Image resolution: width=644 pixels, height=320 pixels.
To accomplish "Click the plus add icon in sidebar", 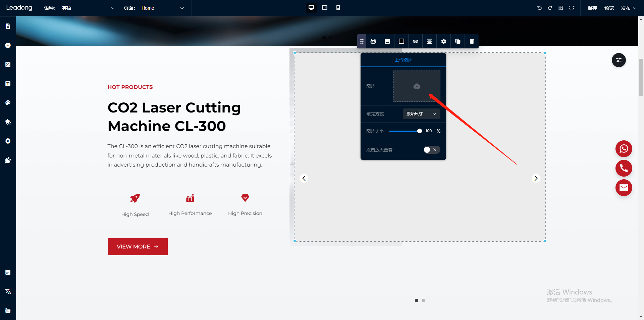I will click(8, 45).
